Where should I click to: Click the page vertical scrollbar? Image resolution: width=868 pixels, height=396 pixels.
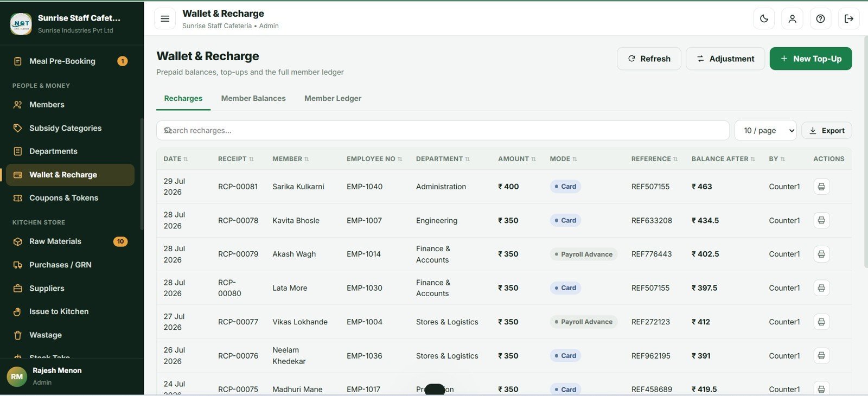(x=866, y=152)
